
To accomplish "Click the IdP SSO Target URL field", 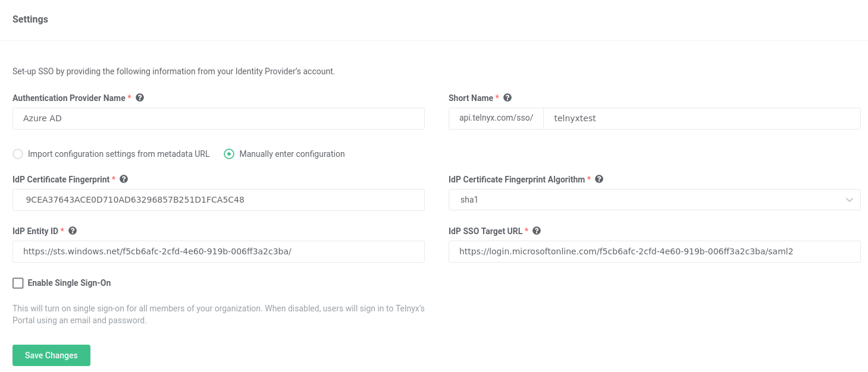I will [x=654, y=251].
